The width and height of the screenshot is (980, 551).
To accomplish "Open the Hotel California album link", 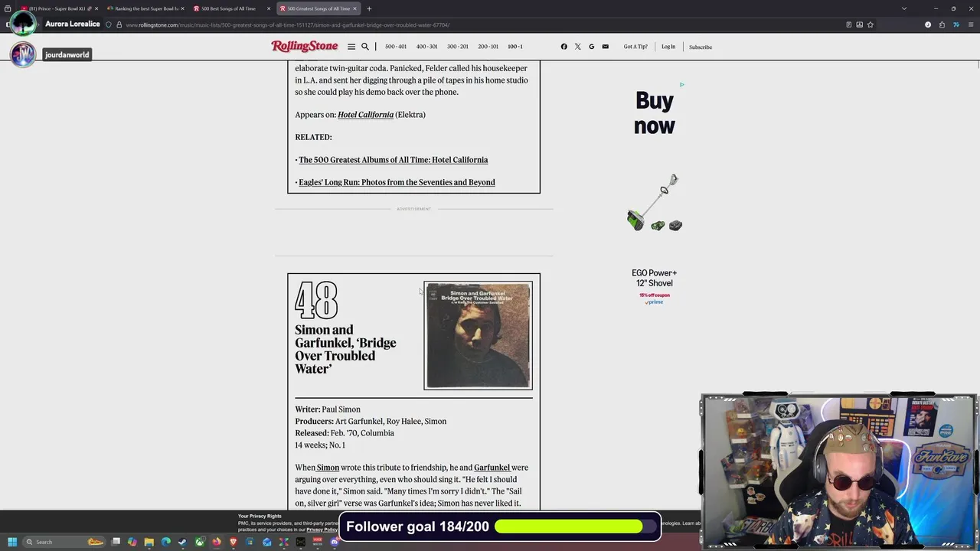I will click(365, 115).
